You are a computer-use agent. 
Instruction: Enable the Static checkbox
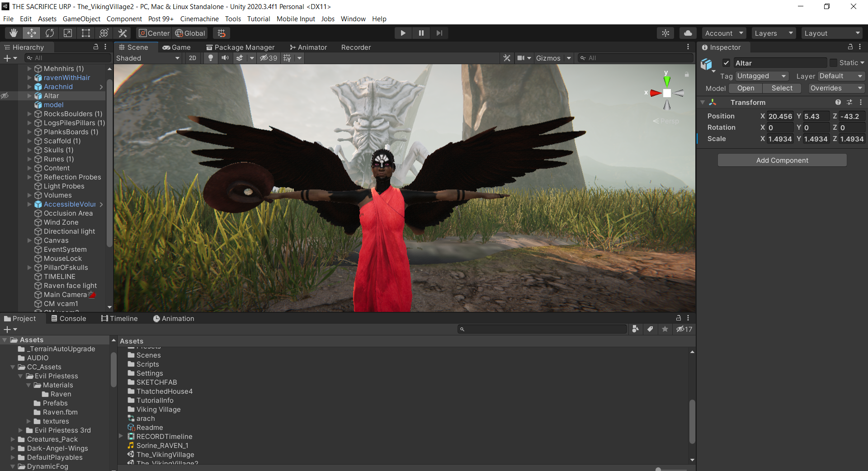(833, 63)
